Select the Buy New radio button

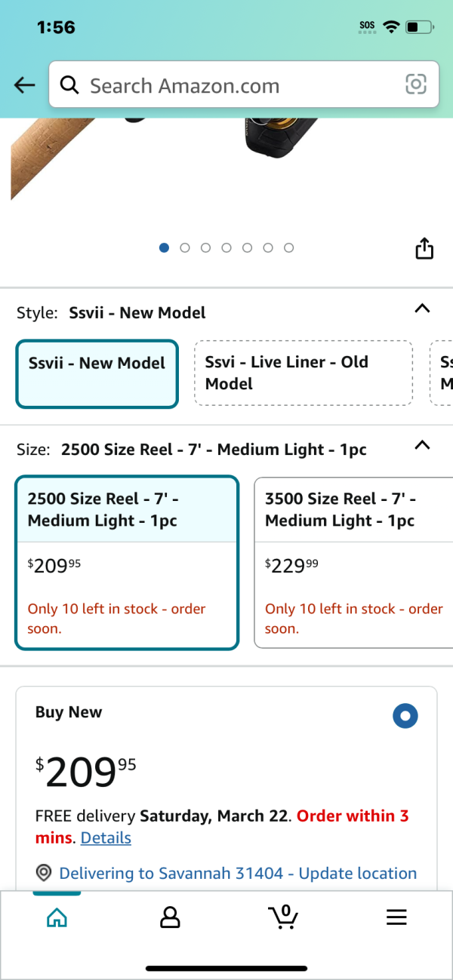405,716
